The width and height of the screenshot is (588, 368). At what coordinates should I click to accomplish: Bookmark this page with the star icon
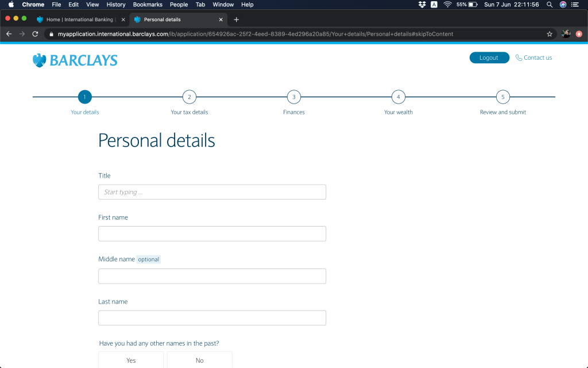(550, 34)
